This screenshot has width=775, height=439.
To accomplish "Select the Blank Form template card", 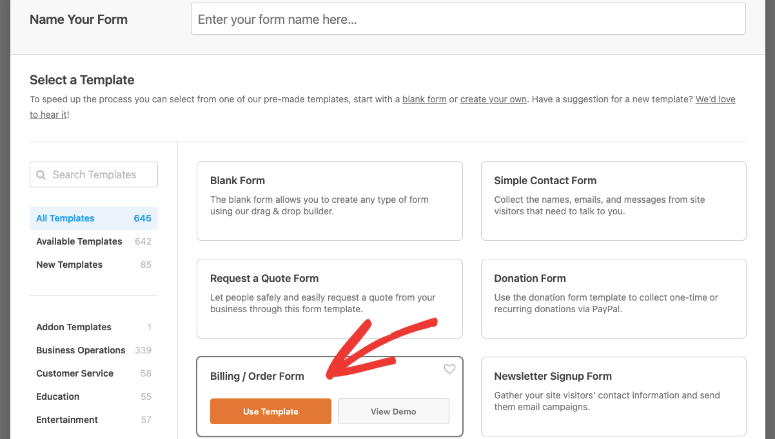I will 329,201.
